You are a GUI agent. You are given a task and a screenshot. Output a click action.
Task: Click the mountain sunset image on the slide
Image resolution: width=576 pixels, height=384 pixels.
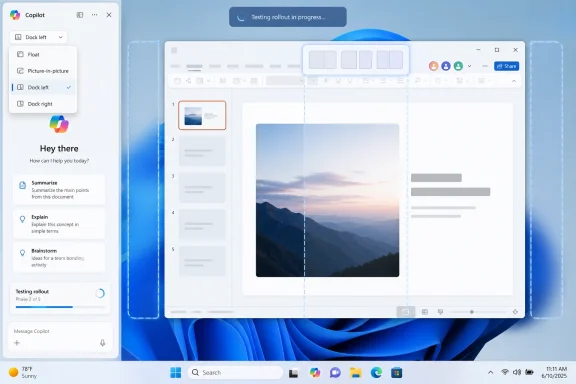[x=327, y=200]
